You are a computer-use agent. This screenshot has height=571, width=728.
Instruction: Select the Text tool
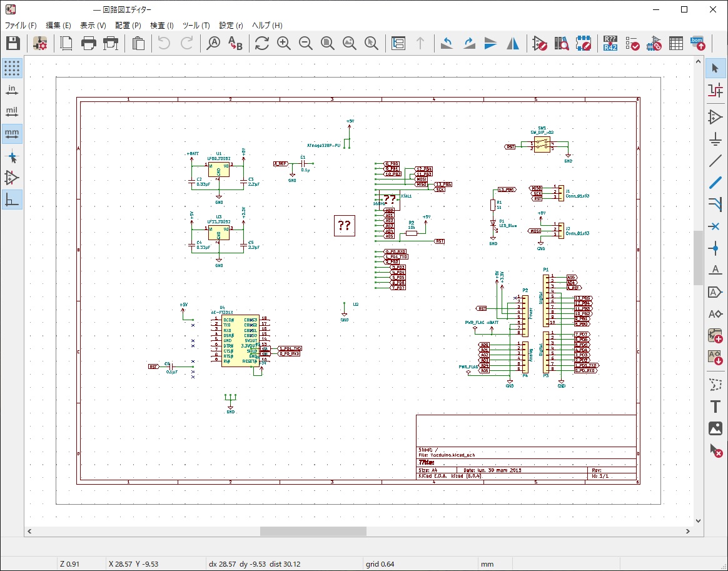tap(715, 405)
